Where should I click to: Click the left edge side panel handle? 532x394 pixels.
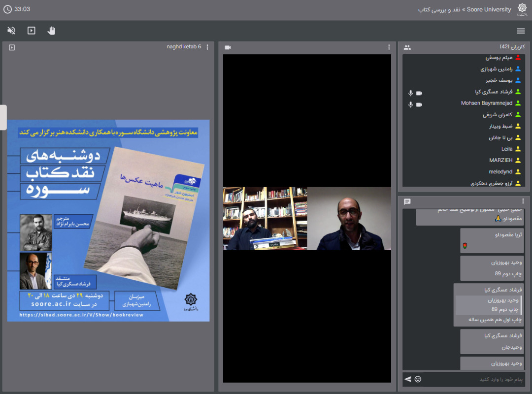pos(3,117)
